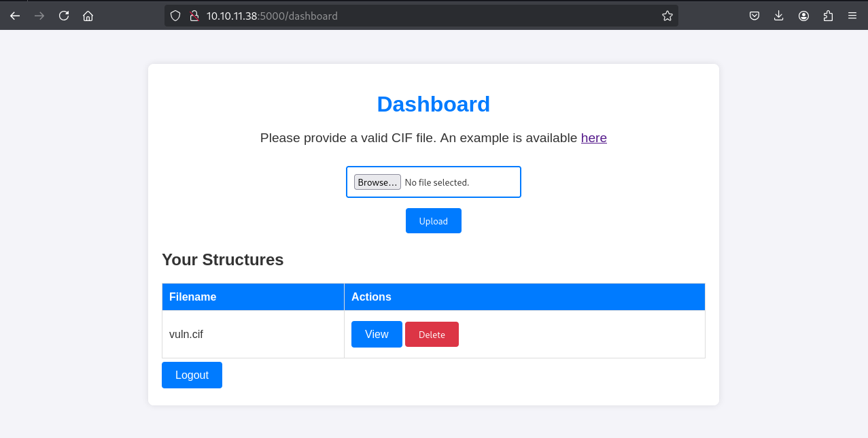The width and height of the screenshot is (868, 438).
Task: Click the vuln.cif filename cell
Action: (x=186, y=335)
